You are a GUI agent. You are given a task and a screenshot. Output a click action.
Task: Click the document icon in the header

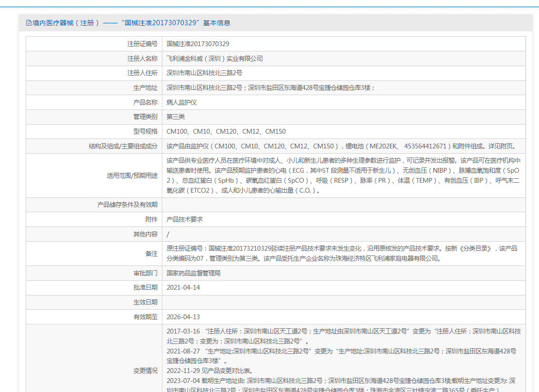click(29, 23)
